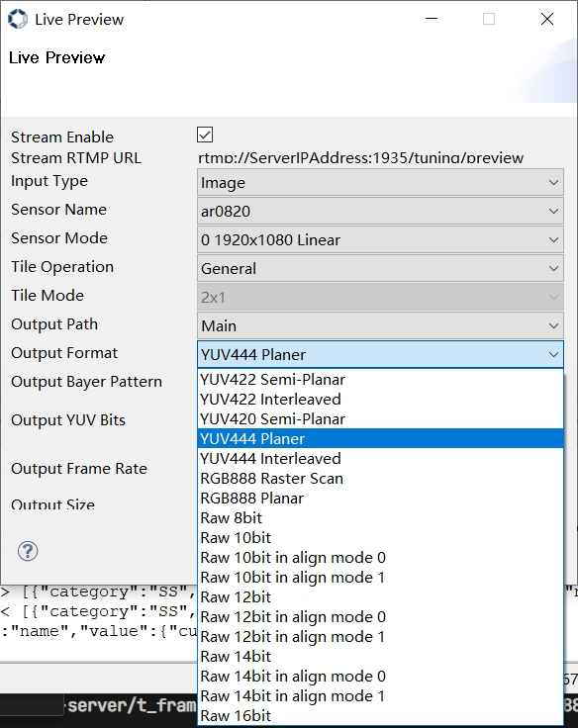This screenshot has width=578, height=728.
Task: Choose Raw 10bit option
Action: 380,538
